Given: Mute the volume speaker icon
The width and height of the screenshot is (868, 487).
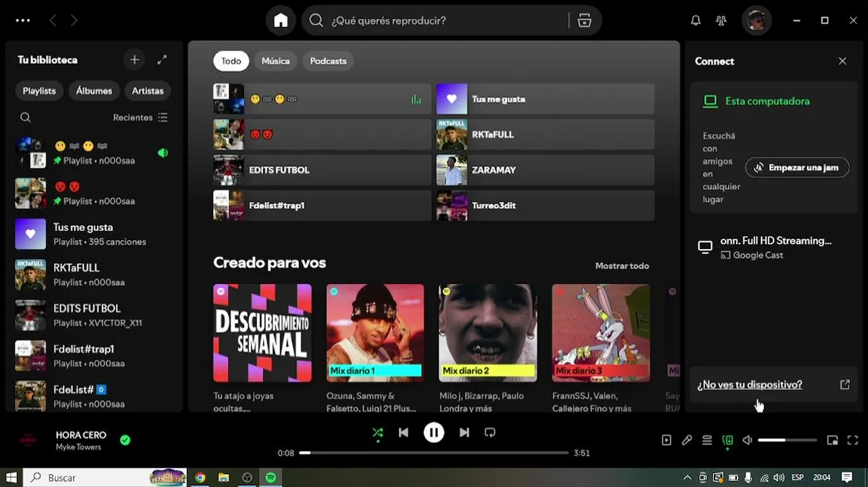Looking at the screenshot, I should point(747,440).
